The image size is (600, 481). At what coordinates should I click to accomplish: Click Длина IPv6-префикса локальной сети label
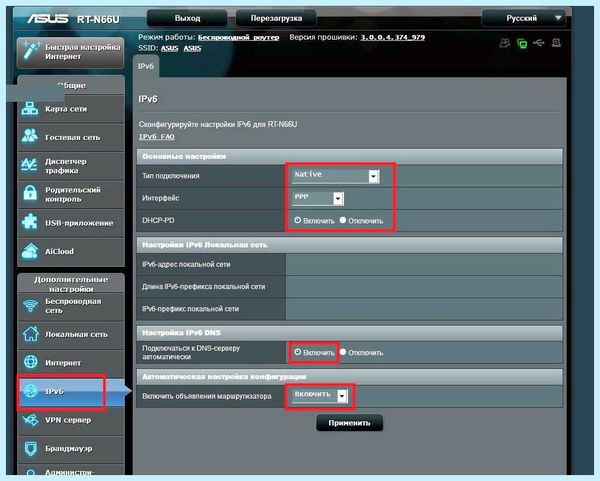coord(203,287)
